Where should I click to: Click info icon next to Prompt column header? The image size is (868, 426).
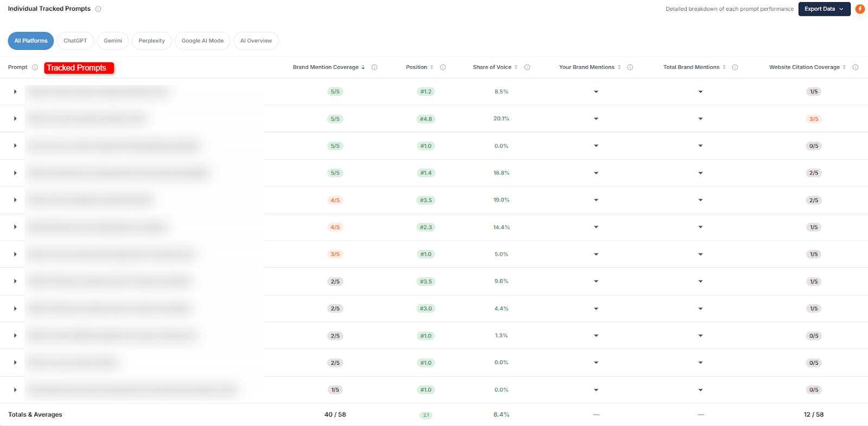coord(35,67)
